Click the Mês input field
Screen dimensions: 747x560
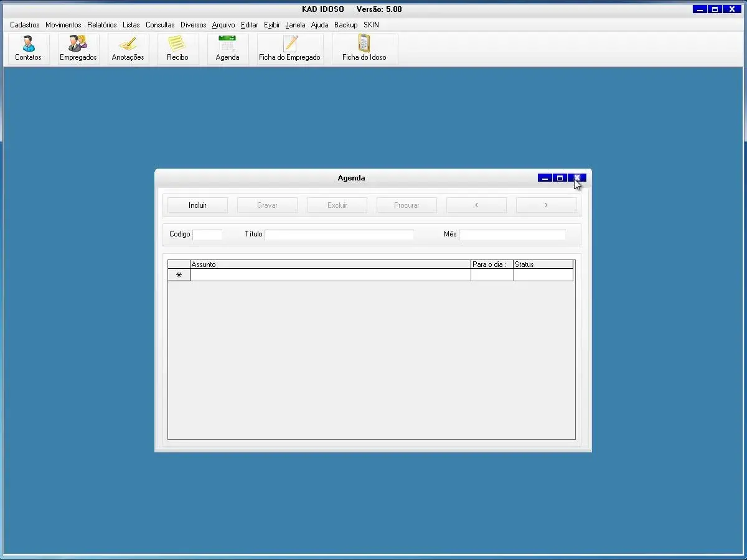[512, 235]
